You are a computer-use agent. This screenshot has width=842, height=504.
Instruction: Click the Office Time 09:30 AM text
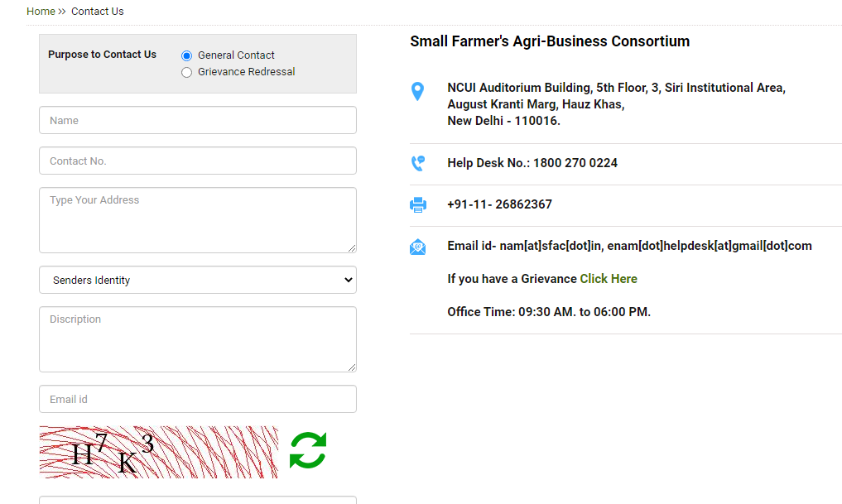coord(549,312)
